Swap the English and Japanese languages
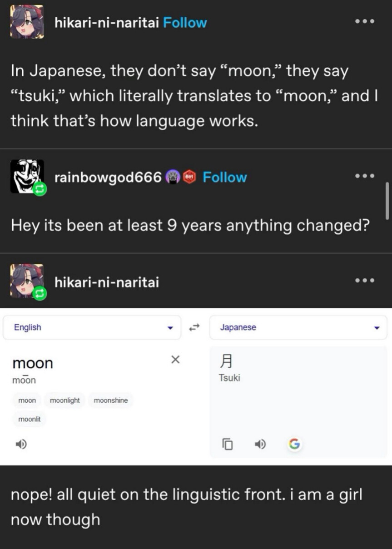Image resolution: width=392 pixels, height=549 pixels. click(x=195, y=327)
